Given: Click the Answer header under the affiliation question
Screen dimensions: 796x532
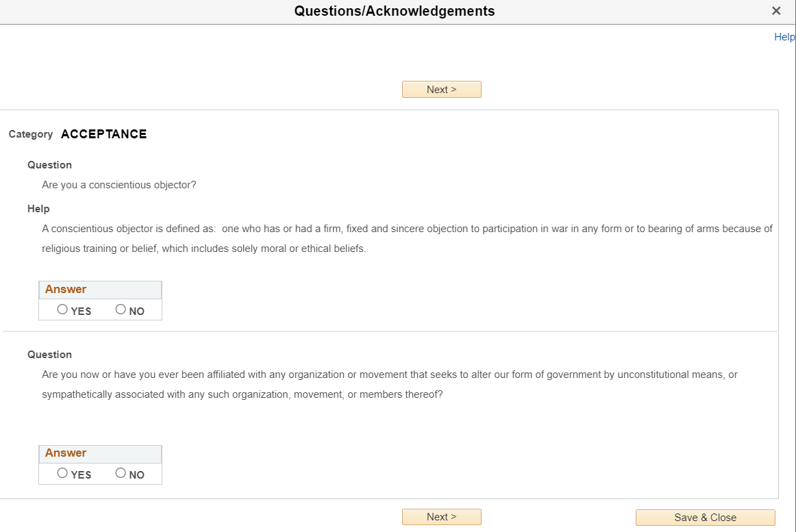Looking at the screenshot, I should tap(66, 453).
